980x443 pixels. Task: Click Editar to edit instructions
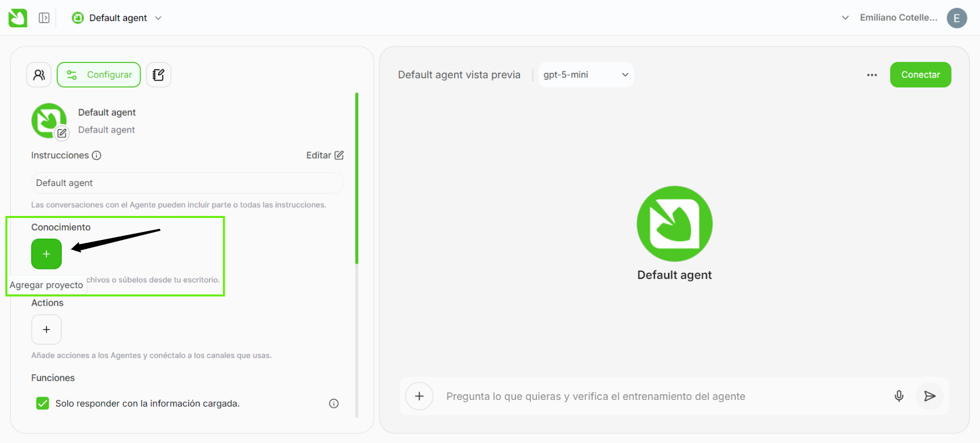pyautogui.click(x=324, y=155)
